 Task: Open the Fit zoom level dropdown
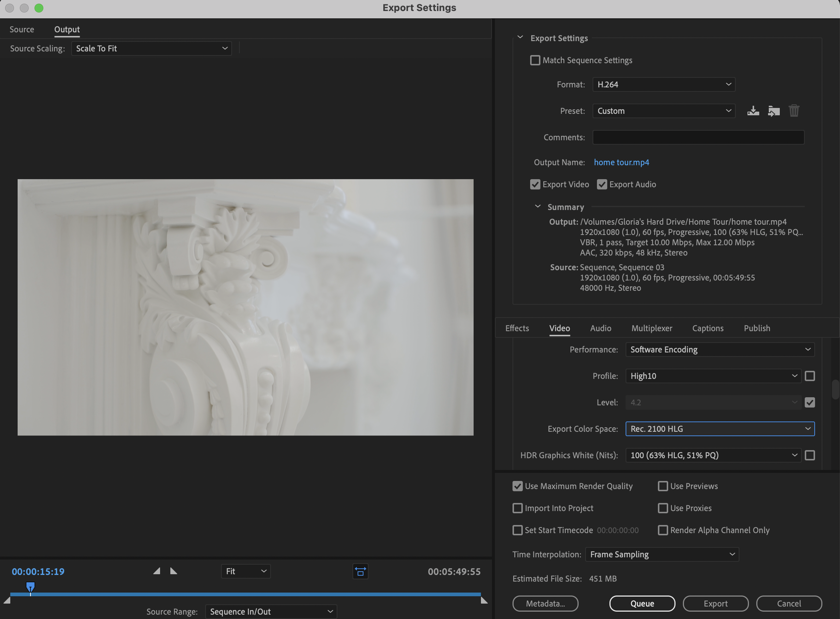pyautogui.click(x=245, y=571)
